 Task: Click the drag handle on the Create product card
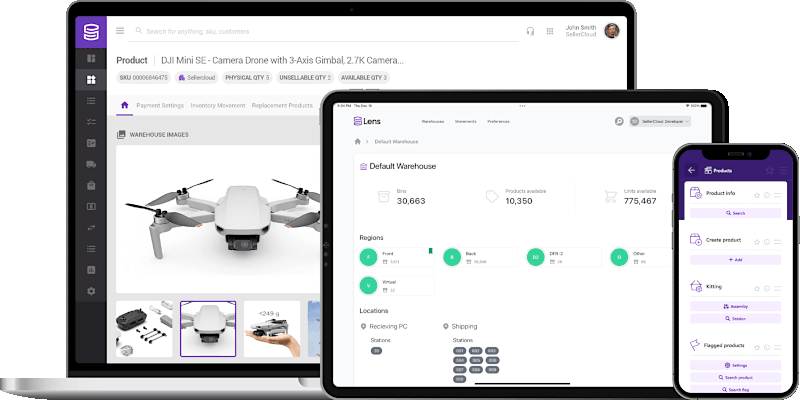[778, 242]
